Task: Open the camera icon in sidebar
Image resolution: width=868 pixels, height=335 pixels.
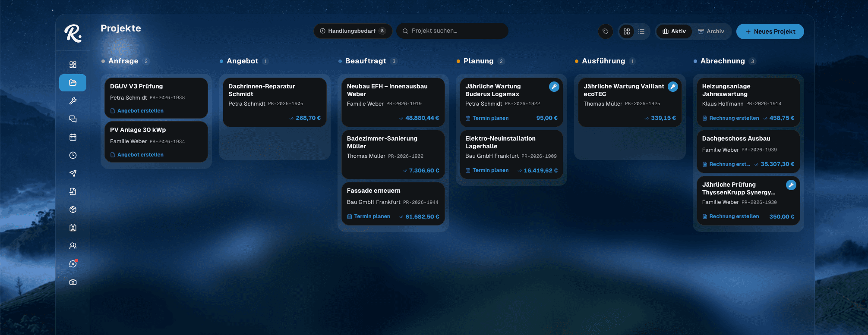Action: point(73,282)
